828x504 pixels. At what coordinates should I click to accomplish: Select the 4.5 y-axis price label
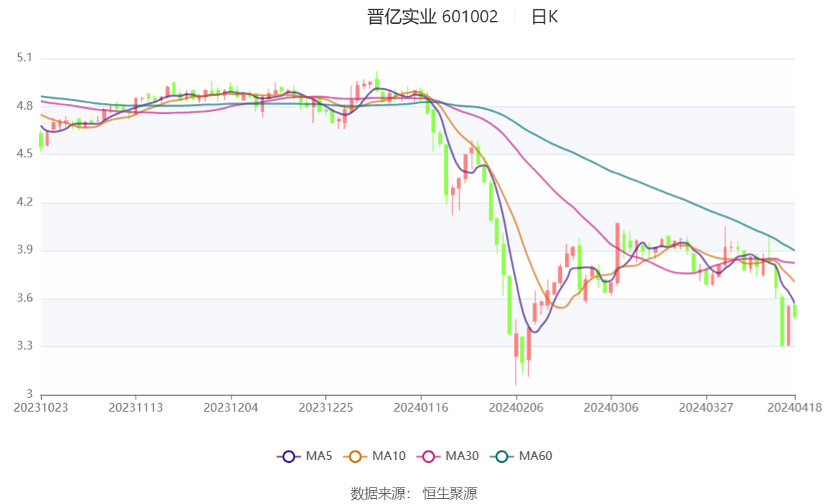tap(25, 154)
